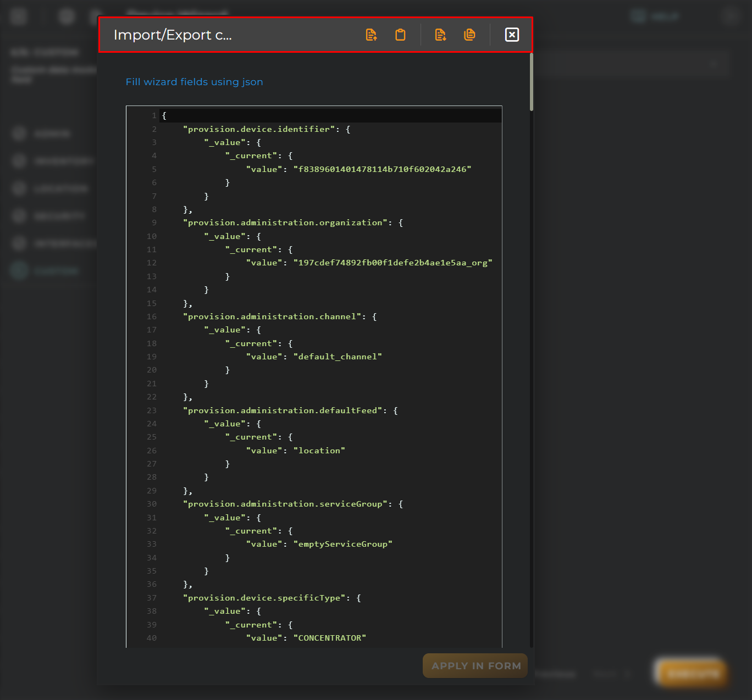Click the "provision.administration.defaultFeed" key
The height and width of the screenshot is (700, 752).
283,410
